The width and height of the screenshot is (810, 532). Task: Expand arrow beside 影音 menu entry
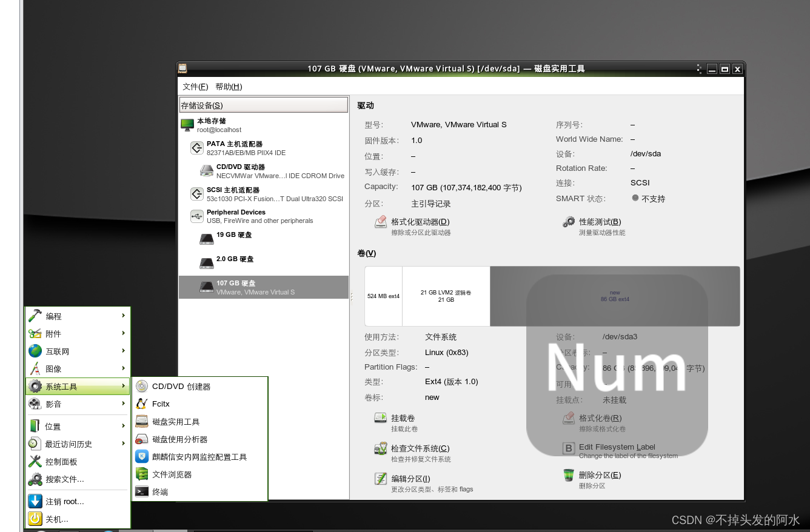tap(123, 404)
